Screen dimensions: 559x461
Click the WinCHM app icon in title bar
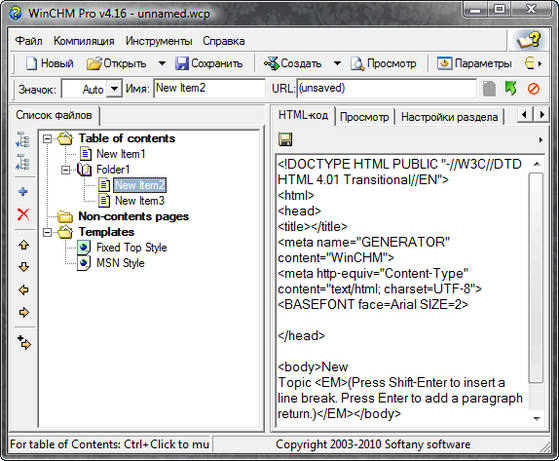[16, 13]
